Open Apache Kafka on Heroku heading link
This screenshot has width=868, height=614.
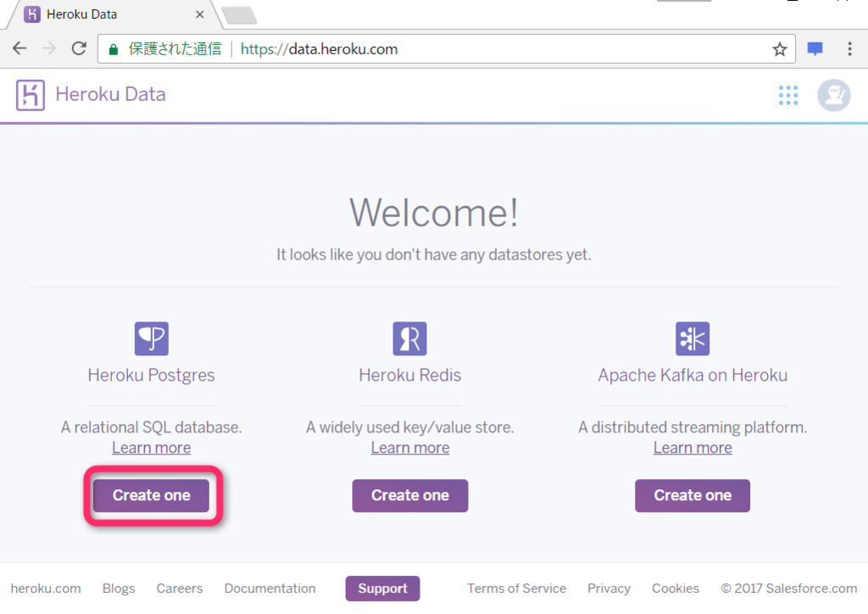(693, 376)
